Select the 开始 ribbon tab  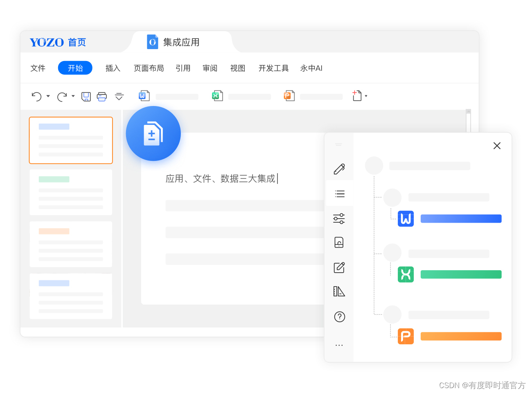pyautogui.click(x=75, y=68)
